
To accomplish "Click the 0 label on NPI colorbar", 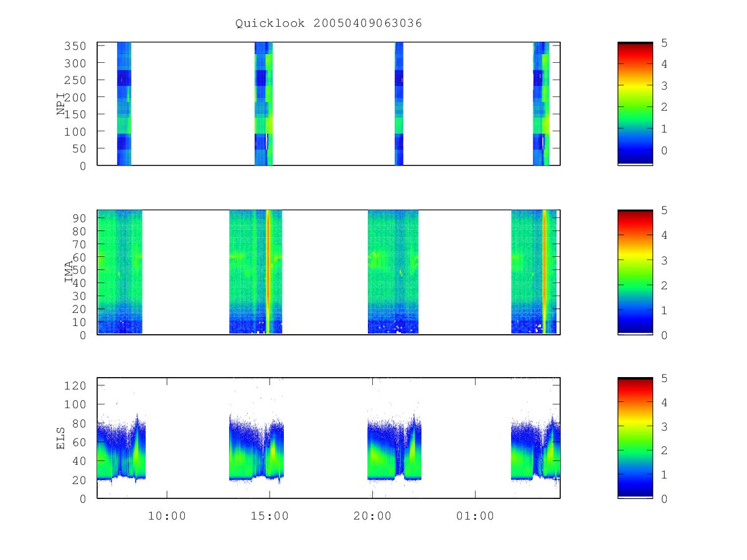I will (664, 151).
